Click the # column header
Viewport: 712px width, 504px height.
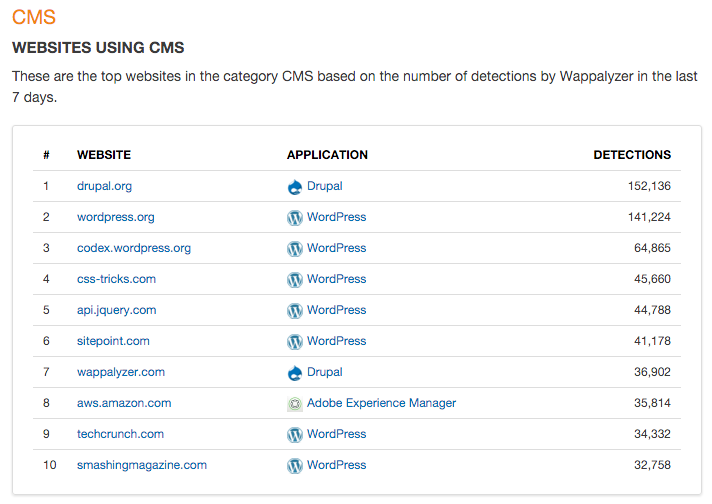pos(46,155)
